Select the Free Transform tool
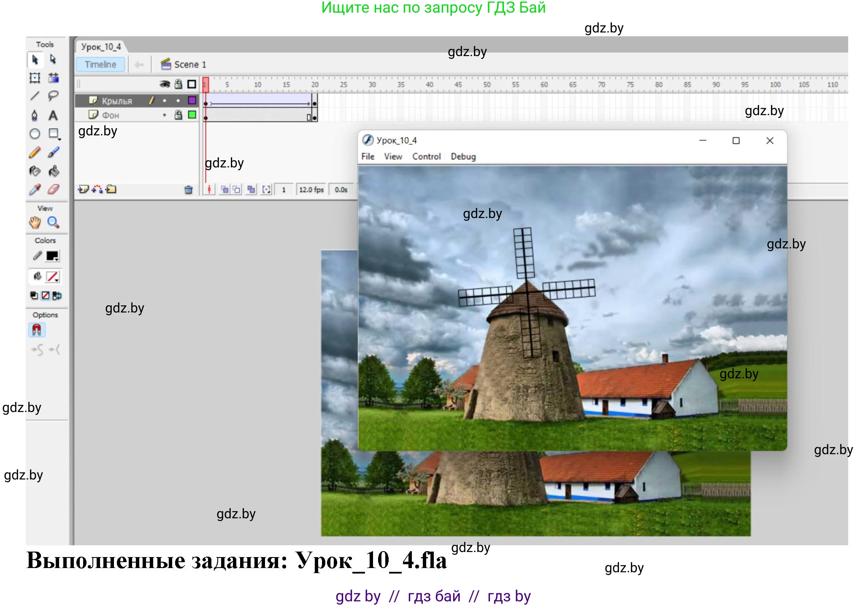The image size is (868, 606). click(x=35, y=78)
